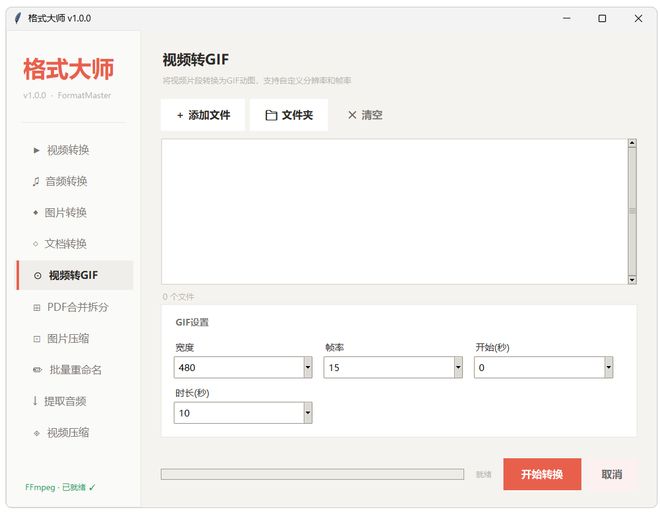Click the grid icon beside PDF合并拆分

[37, 308]
